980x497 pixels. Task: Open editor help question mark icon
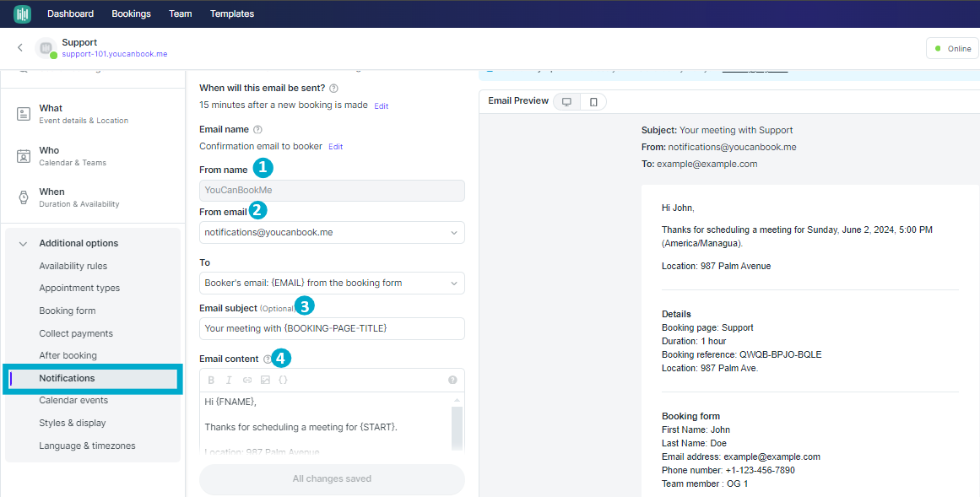(452, 380)
